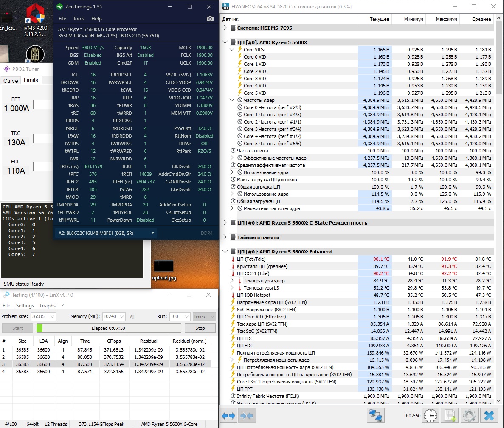Select LinX result row 3 with 373.1154 GFlops
The image size is (504, 428).
[106, 364]
